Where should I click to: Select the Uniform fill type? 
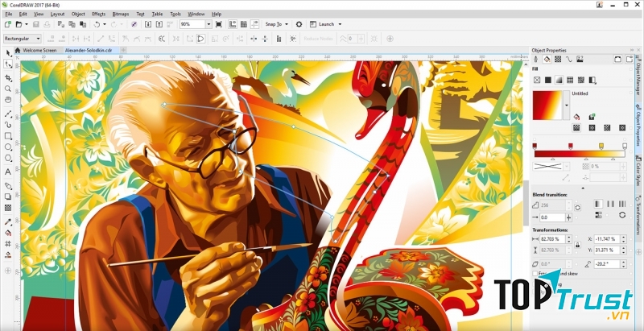tap(548, 80)
